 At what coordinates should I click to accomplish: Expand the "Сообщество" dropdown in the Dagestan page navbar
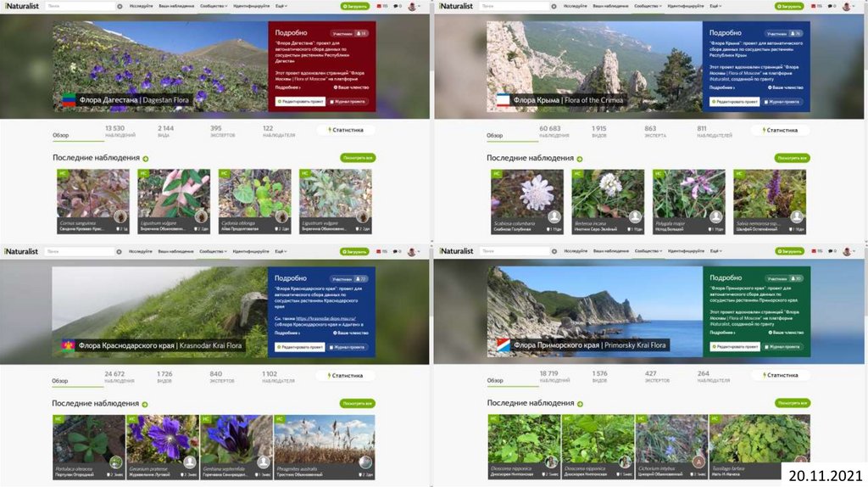[214, 6]
